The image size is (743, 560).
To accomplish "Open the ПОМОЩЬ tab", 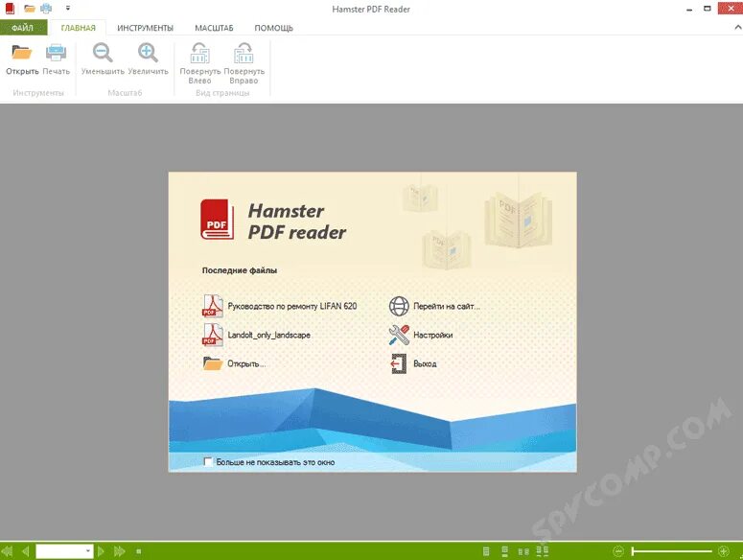I will [x=273, y=28].
